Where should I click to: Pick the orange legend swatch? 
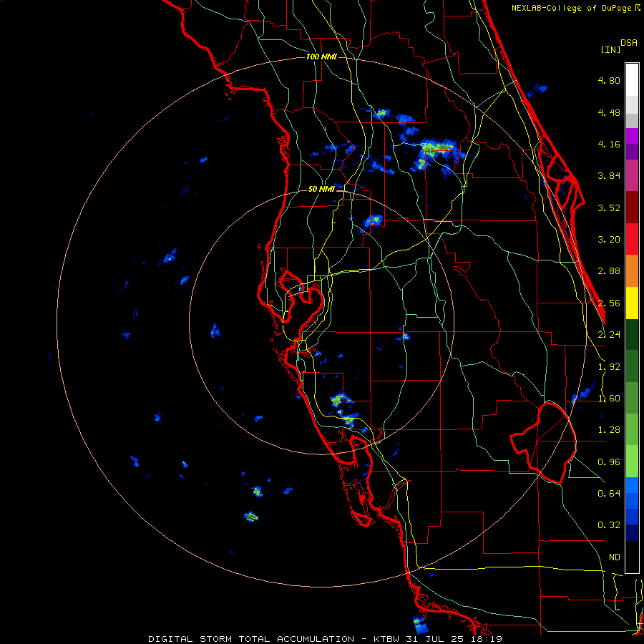click(x=632, y=271)
